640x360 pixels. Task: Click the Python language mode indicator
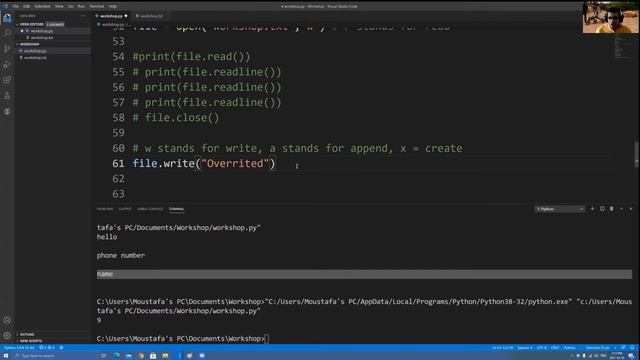tap(569, 348)
